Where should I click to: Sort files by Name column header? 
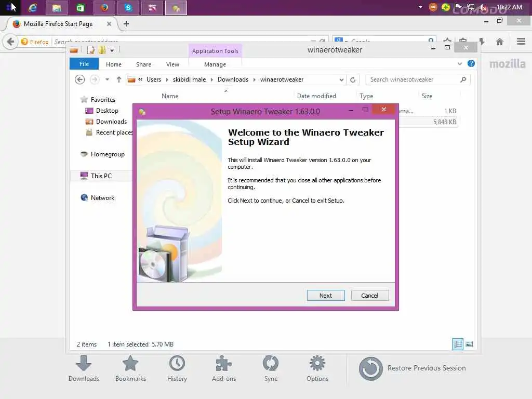(x=170, y=96)
